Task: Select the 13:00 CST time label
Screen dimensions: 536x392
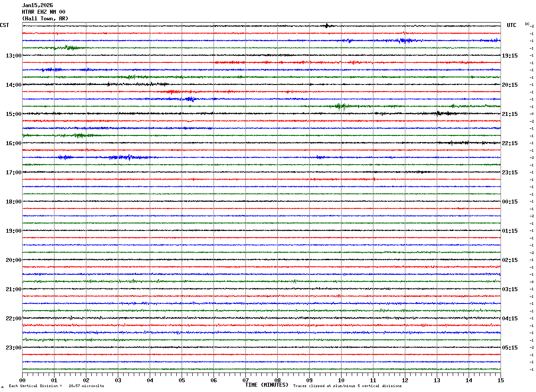Action: 13,56
